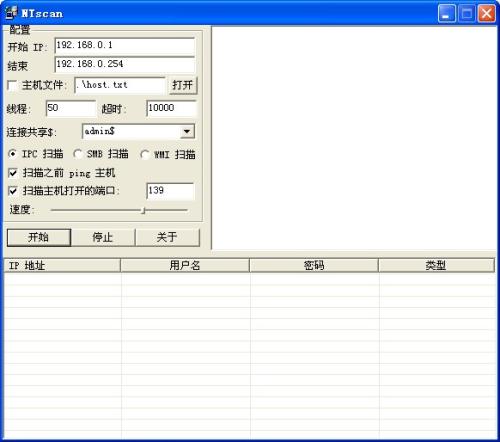
Task: Click the 速度 speed slider handle
Action: [x=143, y=210]
